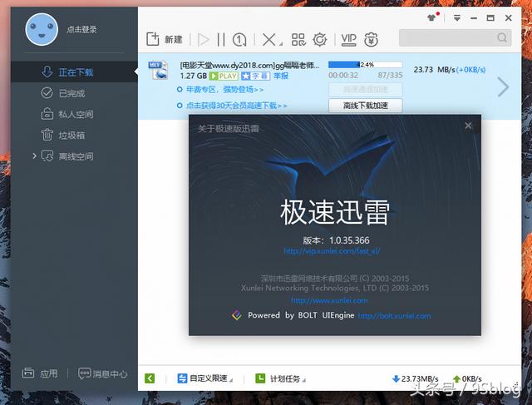Open 计划任务 scheduled tasks dropdown

[281, 378]
